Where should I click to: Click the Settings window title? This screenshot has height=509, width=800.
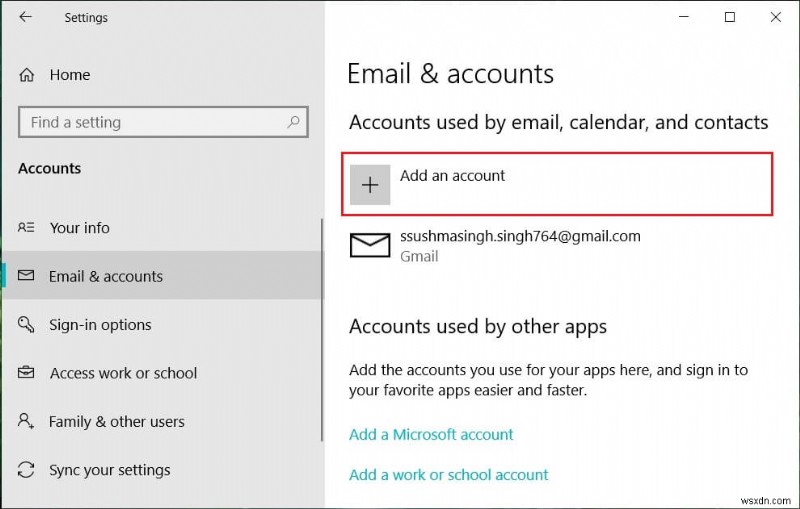tap(86, 17)
